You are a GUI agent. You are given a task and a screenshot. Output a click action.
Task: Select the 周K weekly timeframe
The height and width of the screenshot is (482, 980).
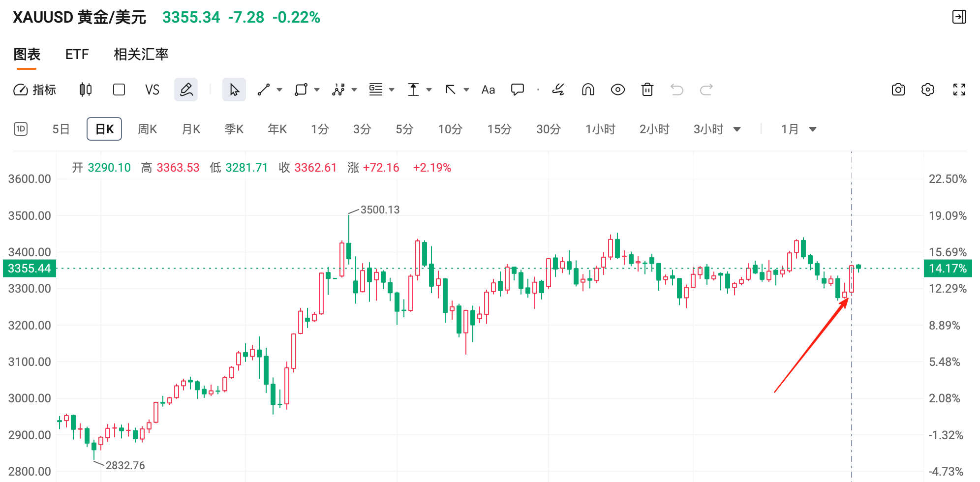tap(147, 129)
